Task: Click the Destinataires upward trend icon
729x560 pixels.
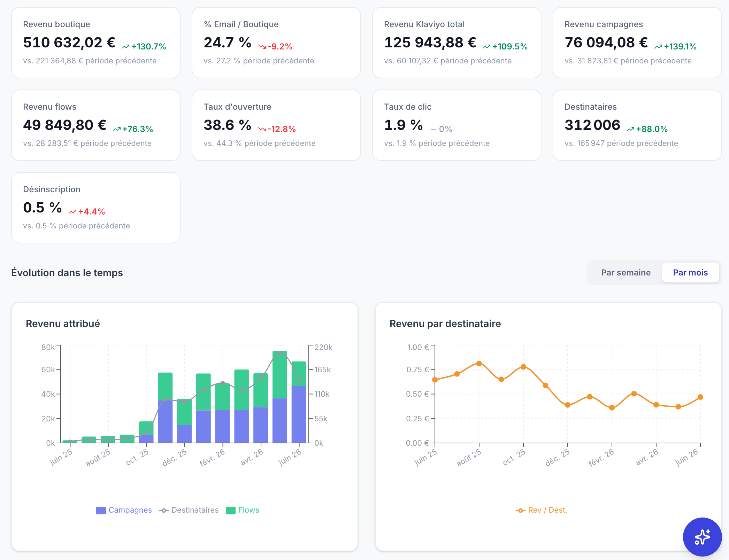Action: pos(630,129)
